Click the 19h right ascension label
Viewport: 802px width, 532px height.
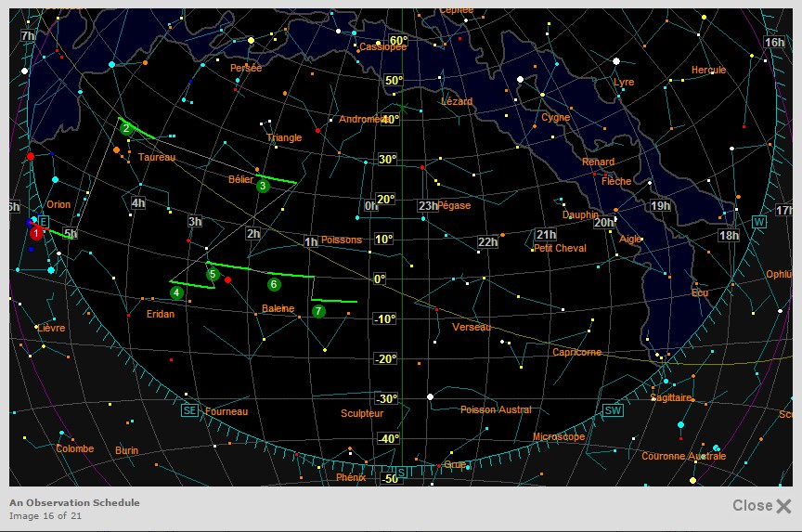point(660,205)
